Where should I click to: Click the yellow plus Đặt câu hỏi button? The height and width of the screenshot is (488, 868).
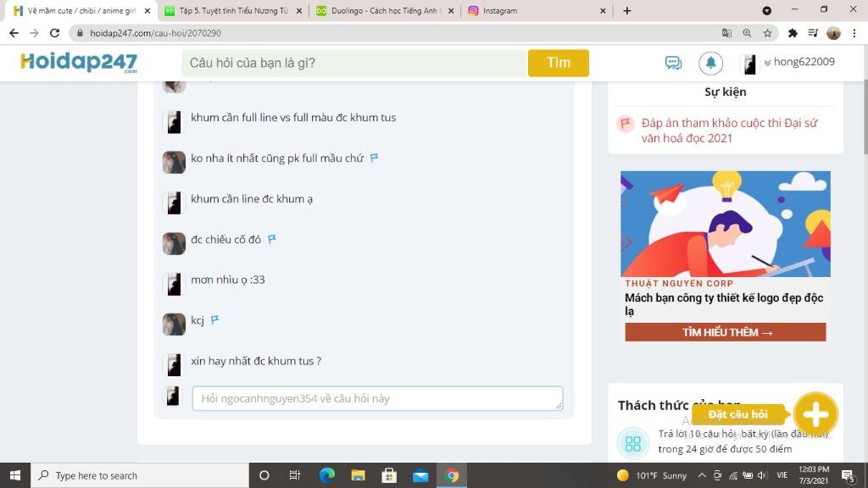pyautogui.click(x=815, y=414)
